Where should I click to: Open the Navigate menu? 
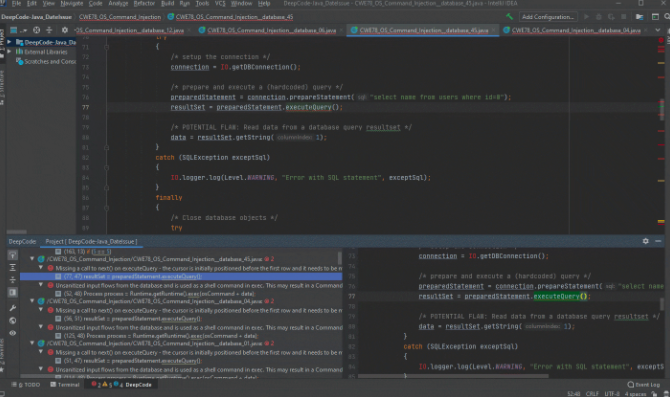[72, 3]
